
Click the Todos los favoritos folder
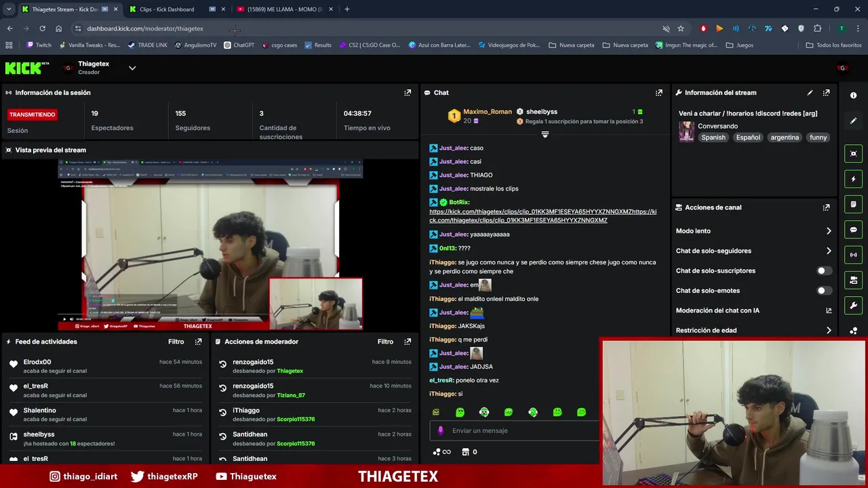[833, 45]
